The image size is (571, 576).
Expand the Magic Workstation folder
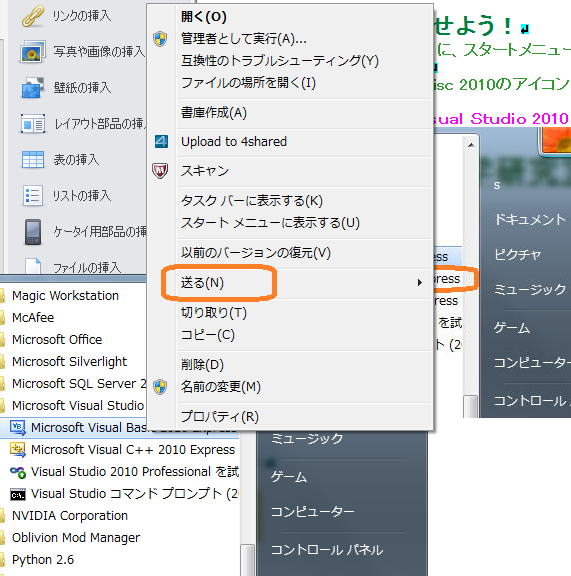(x=65, y=295)
